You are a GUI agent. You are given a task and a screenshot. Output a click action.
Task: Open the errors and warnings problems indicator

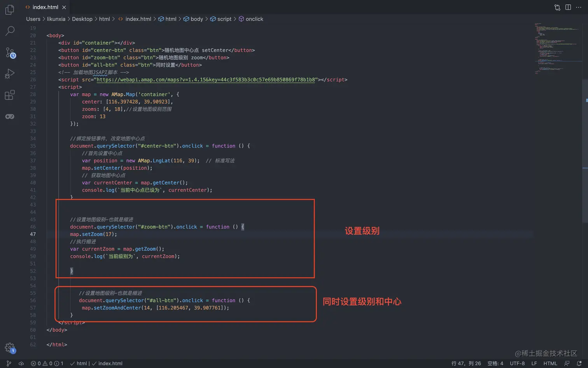tap(47, 363)
